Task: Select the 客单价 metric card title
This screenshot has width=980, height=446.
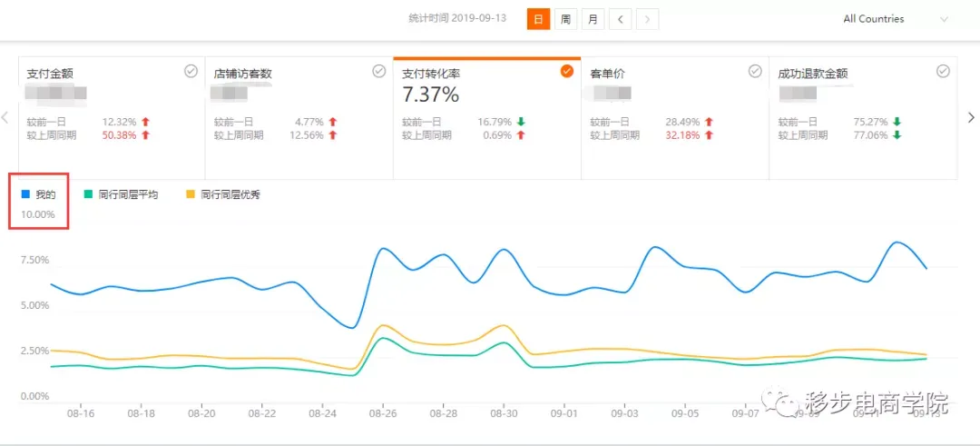Action: pyautogui.click(x=607, y=74)
